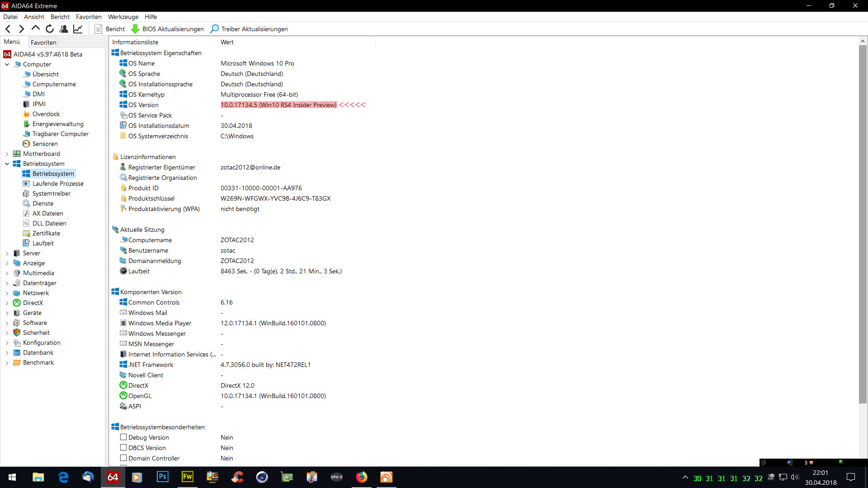868x488 pixels.
Task: Switch to the Favoriten tab
Action: click(x=43, y=42)
